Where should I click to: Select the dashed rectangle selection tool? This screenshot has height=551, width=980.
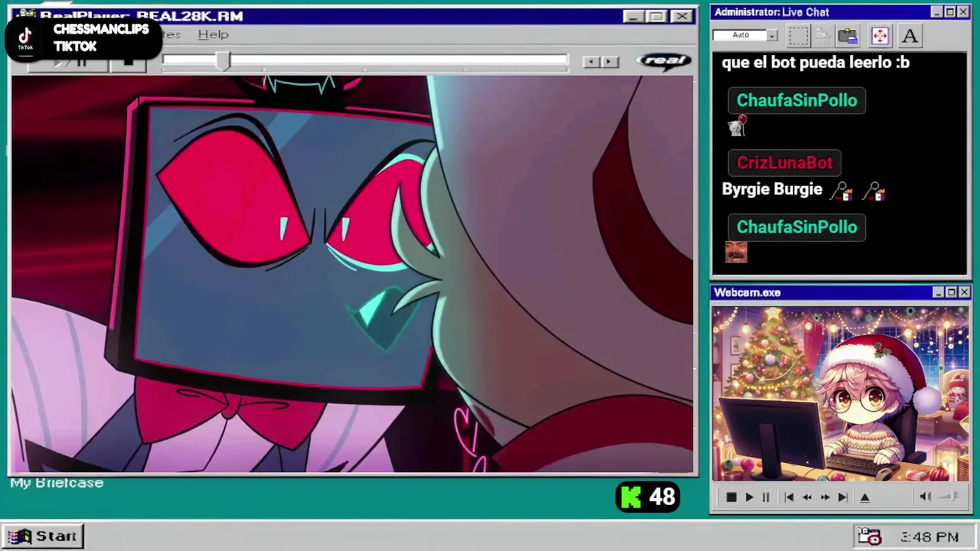coord(799,36)
